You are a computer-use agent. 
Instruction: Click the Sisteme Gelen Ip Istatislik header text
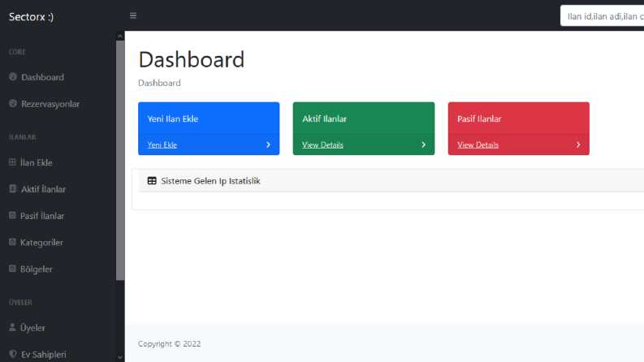[x=210, y=181]
